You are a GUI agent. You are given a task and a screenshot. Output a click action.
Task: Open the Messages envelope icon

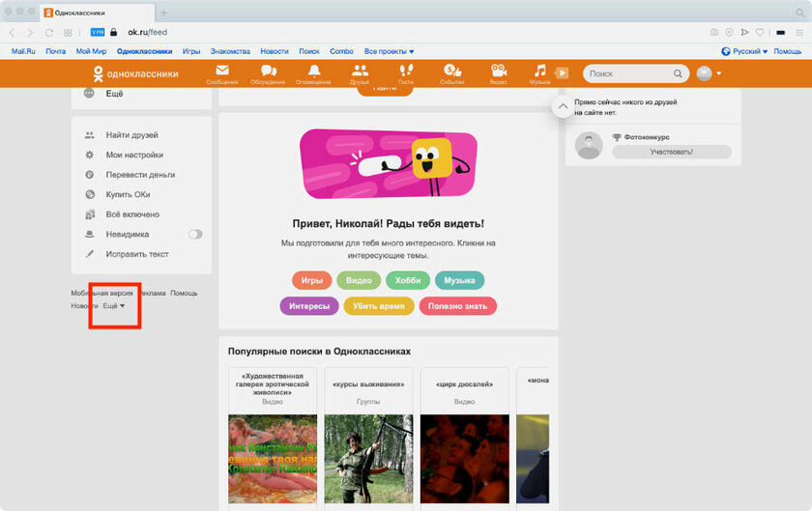pos(222,71)
